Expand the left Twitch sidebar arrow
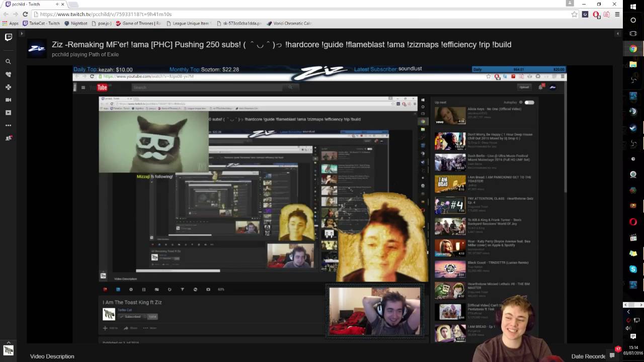Viewport: 644px width, 362px height. (21, 34)
